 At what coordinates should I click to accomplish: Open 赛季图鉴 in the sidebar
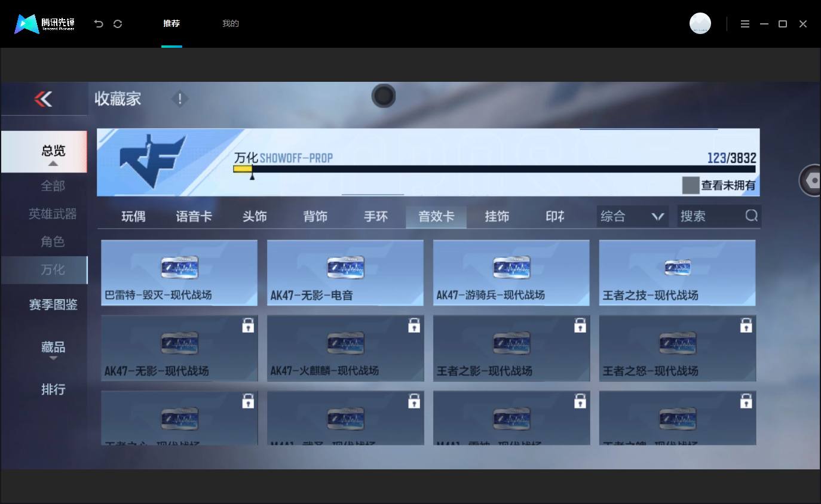click(53, 305)
